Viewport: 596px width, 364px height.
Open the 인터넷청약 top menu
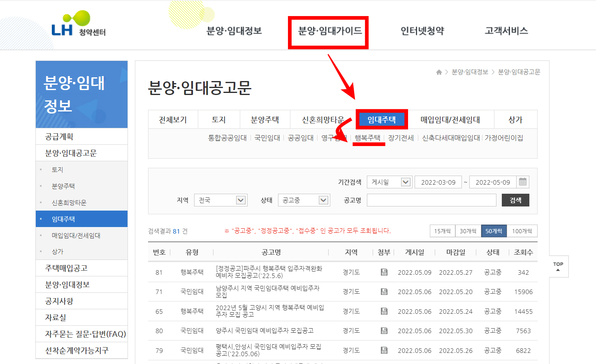422,30
